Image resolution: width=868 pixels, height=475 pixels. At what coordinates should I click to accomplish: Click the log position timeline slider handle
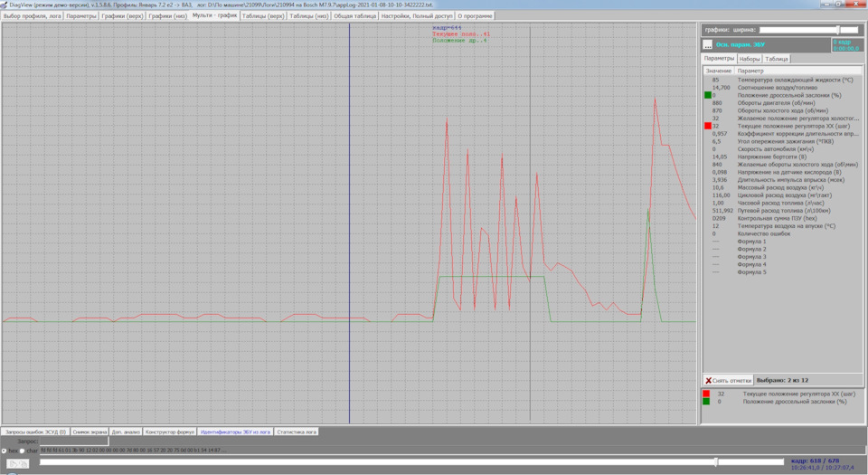tap(716, 461)
